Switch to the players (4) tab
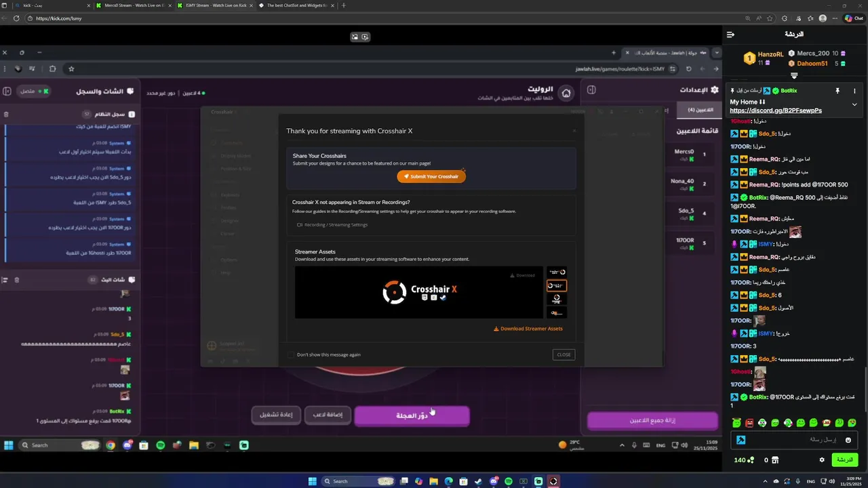868x488 pixels. [701, 110]
